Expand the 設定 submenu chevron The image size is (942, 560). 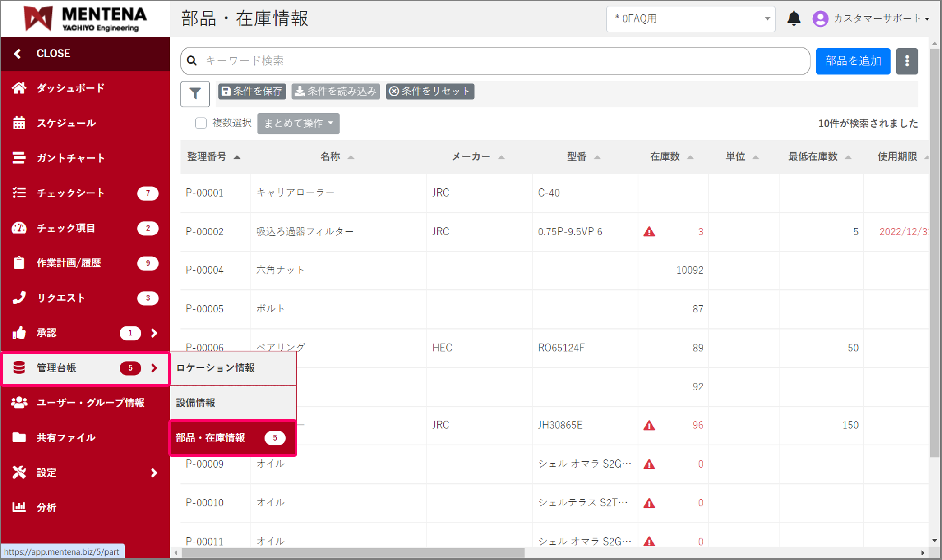pyautogui.click(x=154, y=473)
